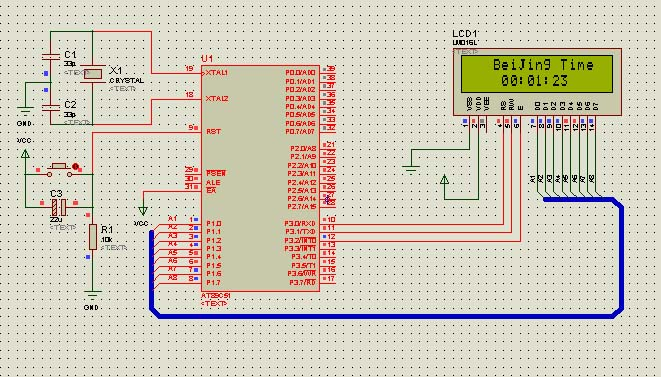The height and width of the screenshot is (377, 661).
Task: Click the 'VCC' label above the push button
Action: (24, 140)
